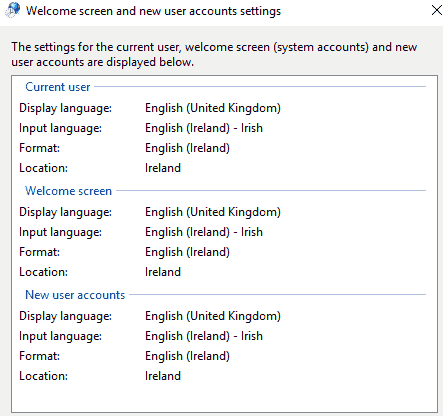The height and width of the screenshot is (416, 443).
Task: Click Current user Display language value
Action: (x=213, y=108)
